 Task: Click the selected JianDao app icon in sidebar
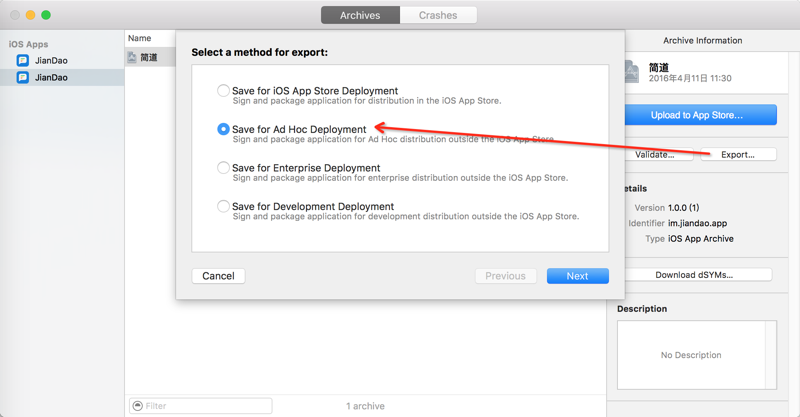(22, 77)
